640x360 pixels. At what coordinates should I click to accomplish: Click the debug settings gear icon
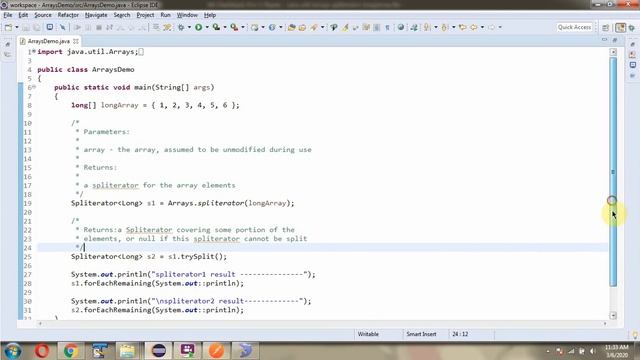click(x=181, y=27)
